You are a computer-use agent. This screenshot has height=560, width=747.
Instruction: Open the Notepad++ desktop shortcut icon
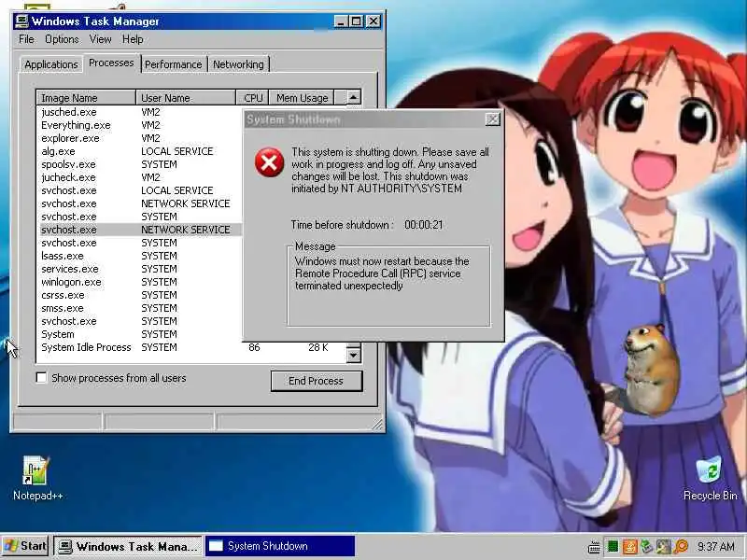(x=36, y=470)
